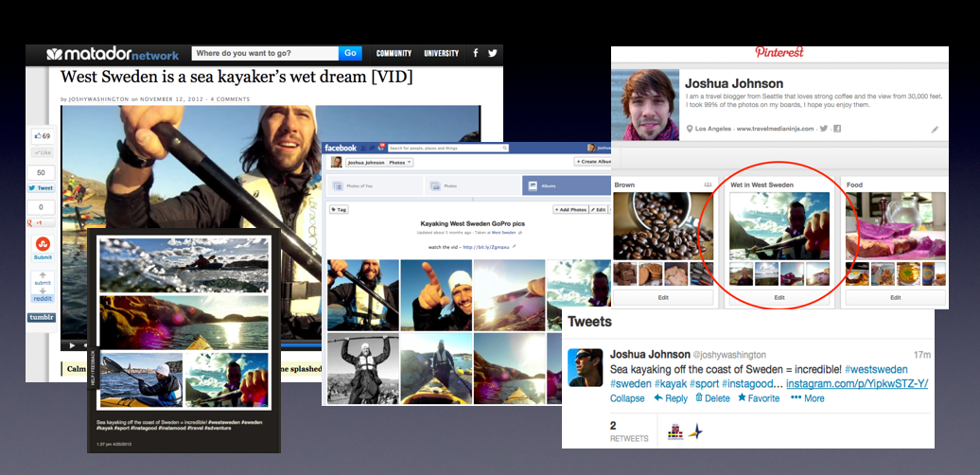
Task: Click the StumbleUpon submit icon
Action: [44, 244]
